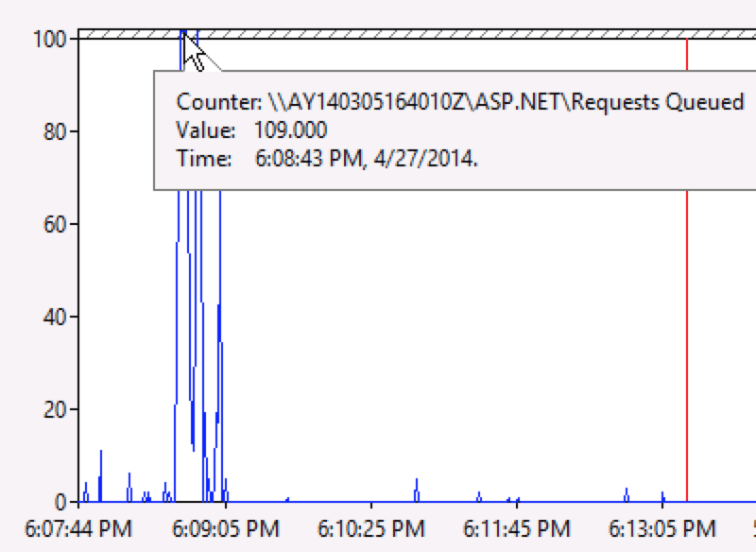
Task: Click the 6:11:45 PM time axis label
Action: (x=517, y=529)
